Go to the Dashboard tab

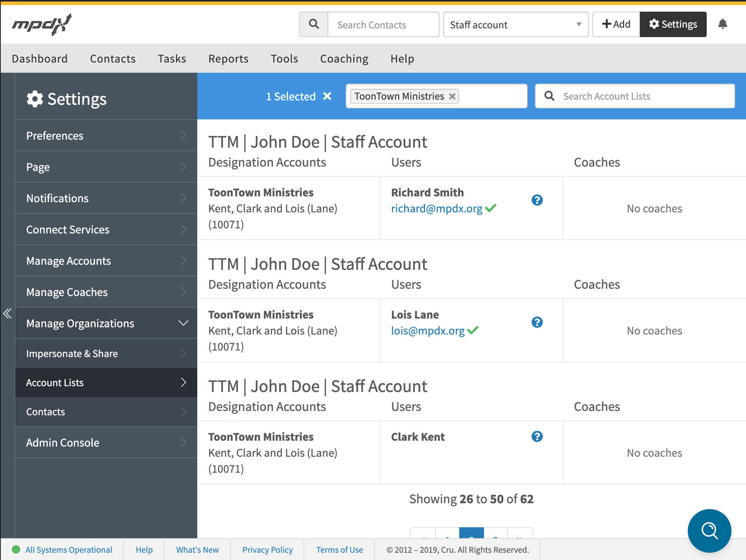pyautogui.click(x=40, y=59)
